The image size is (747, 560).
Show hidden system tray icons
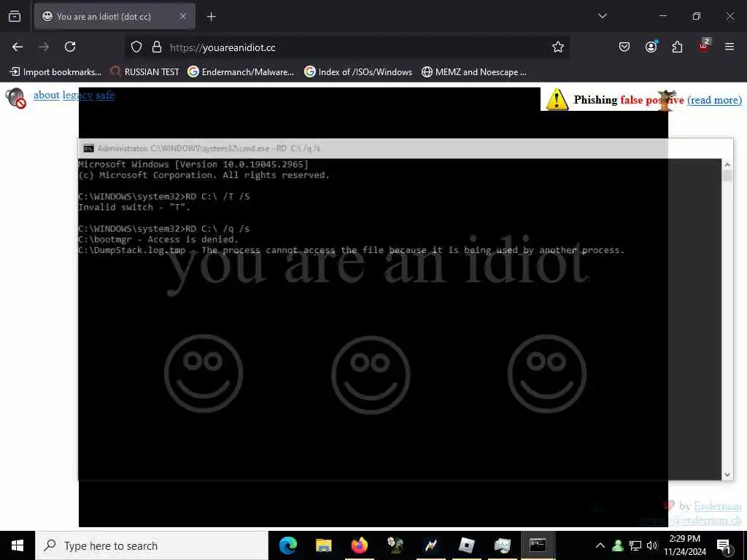(x=600, y=545)
